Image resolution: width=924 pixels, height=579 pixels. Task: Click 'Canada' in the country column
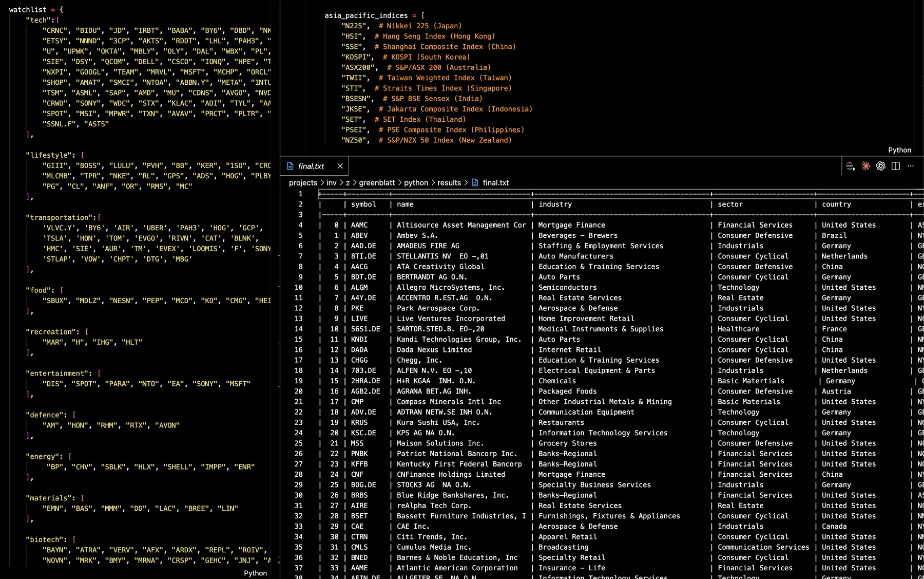834,526
